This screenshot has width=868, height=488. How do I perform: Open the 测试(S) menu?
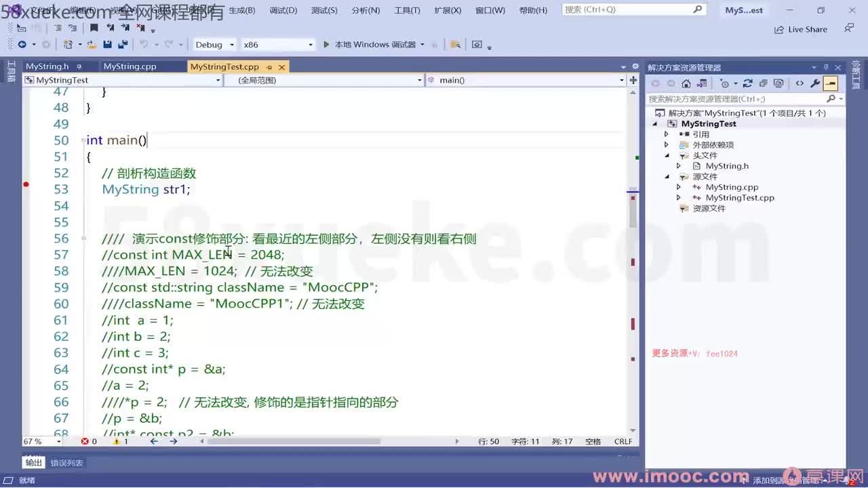click(x=324, y=10)
